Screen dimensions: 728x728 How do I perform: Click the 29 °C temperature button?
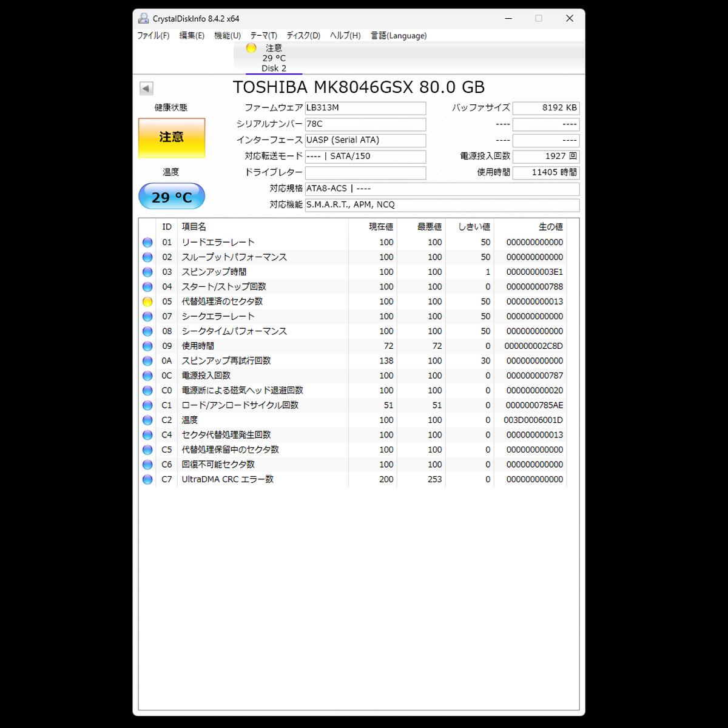point(172,197)
